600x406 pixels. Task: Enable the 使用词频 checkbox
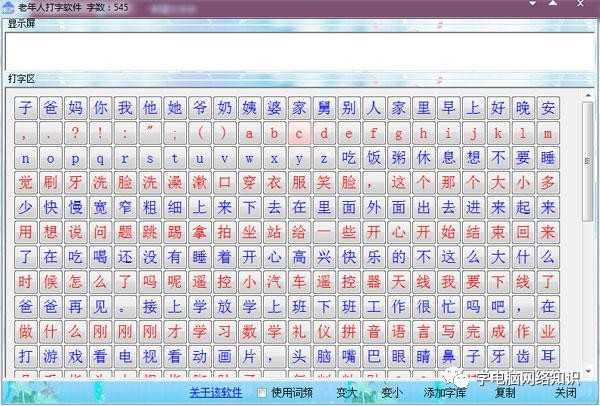(x=262, y=393)
